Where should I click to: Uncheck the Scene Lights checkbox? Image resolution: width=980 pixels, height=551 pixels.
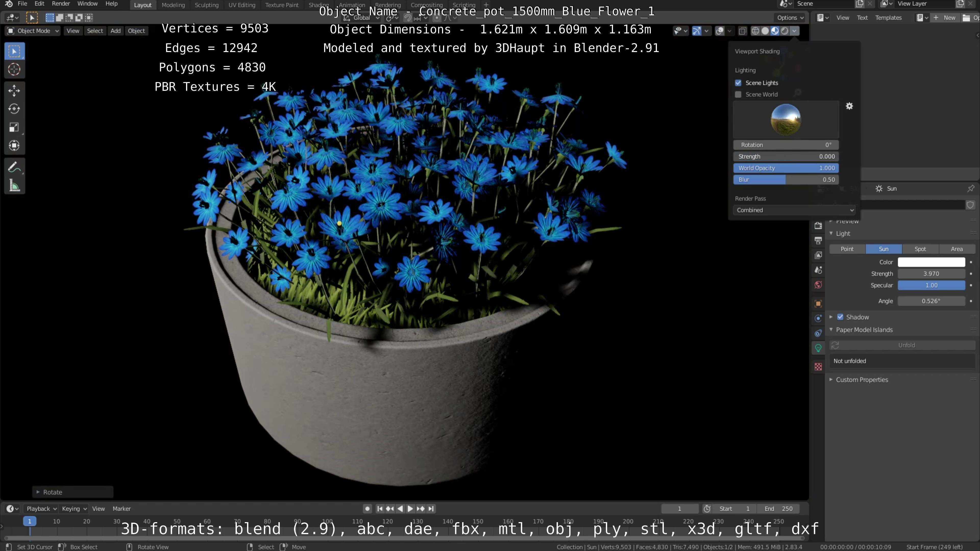tap(738, 83)
